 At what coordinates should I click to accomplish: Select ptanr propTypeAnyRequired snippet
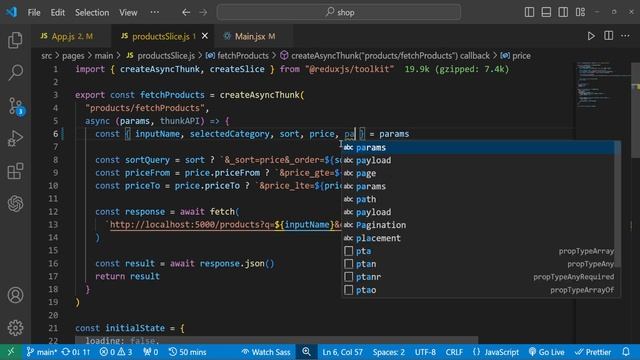coord(478,277)
